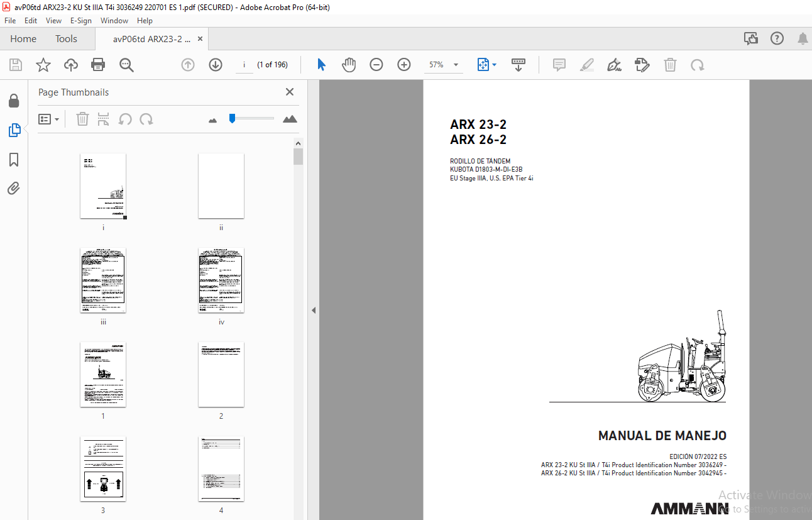Image resolution: width=812 pixels, height=520 pixels.
Task: Click the Save file icon
Action: pyautogui.click(x=16, y=65)
